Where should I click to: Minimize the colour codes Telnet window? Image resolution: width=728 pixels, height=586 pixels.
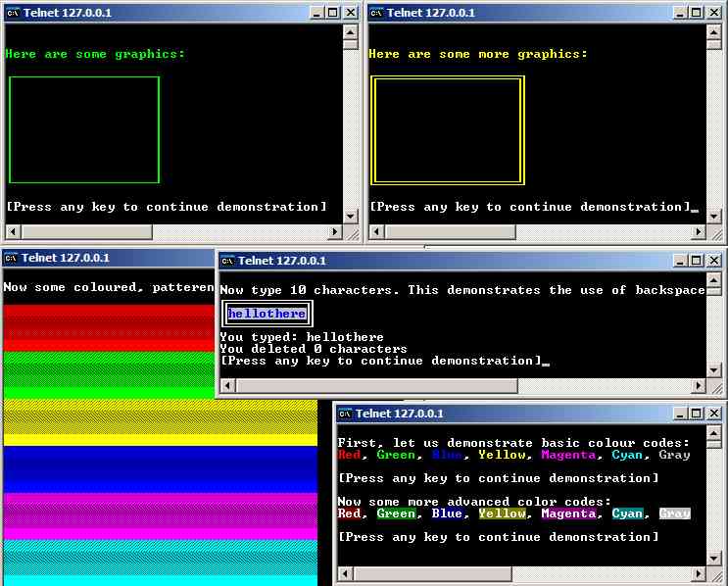680,414
